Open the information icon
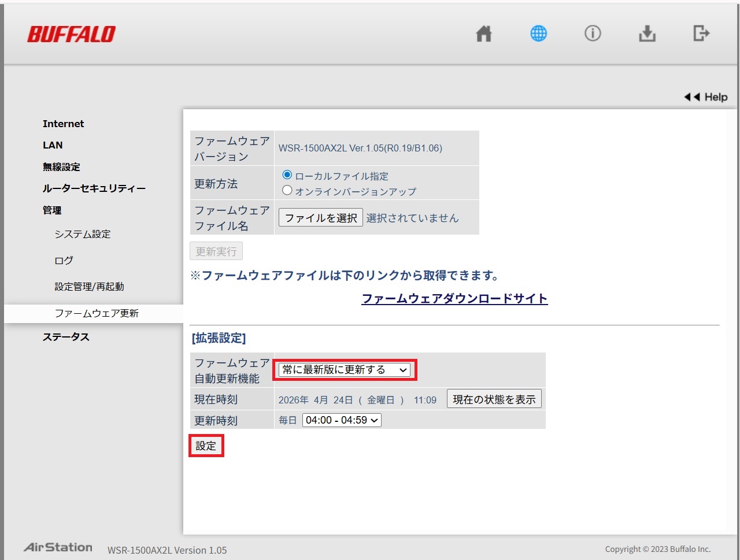This screenshot has width=740, height=560. coord(593,34)
